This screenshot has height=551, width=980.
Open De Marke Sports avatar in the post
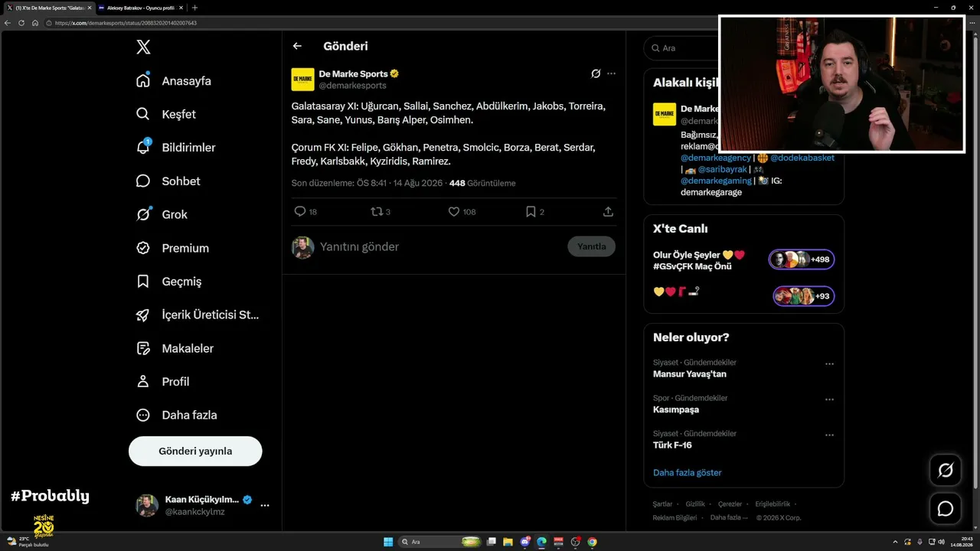pyautogui.click(x=303, y=80)
